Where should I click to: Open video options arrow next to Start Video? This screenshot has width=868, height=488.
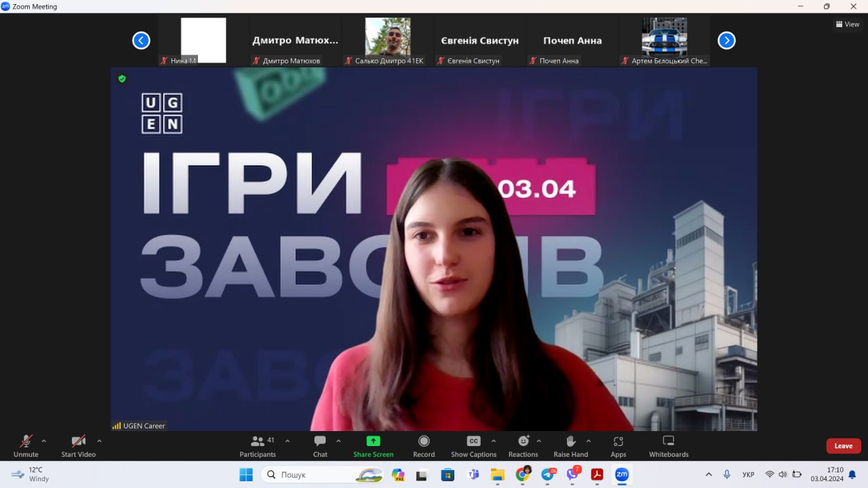(x=99, y=441)
